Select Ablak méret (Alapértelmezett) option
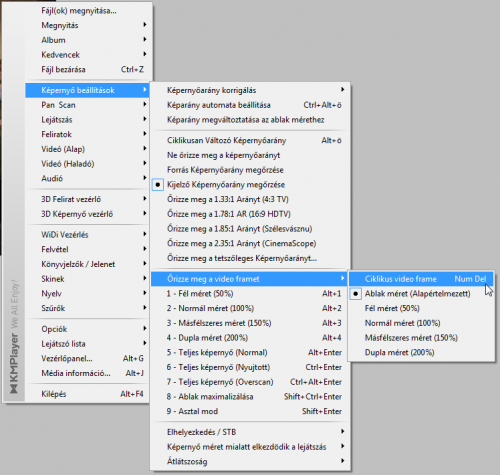The height and width of the screenshot is (475, 500). tap(421, 294)
